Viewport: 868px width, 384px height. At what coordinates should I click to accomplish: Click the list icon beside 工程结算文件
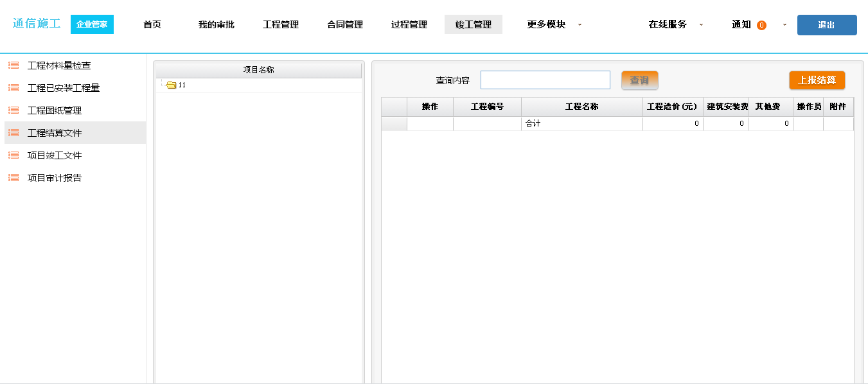click(13, 133)
